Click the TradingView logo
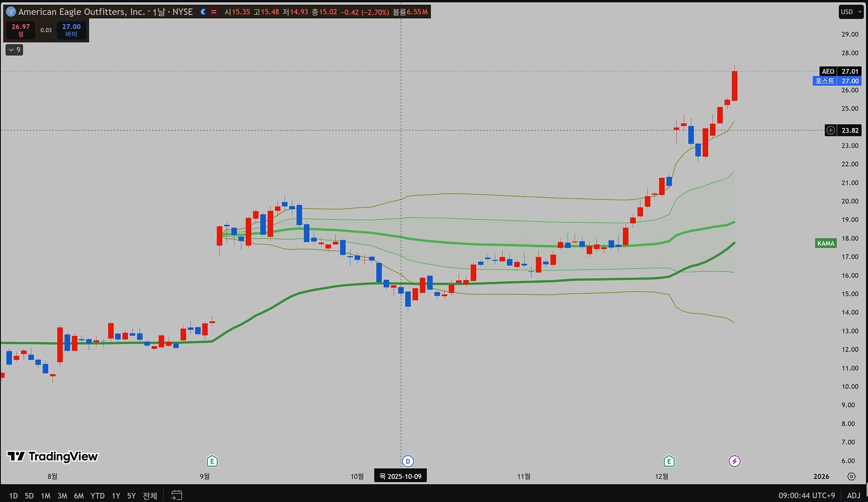Image resolution: width=868 pixels, height=502 pixels. pyautogui.click(x=53, y=456)
